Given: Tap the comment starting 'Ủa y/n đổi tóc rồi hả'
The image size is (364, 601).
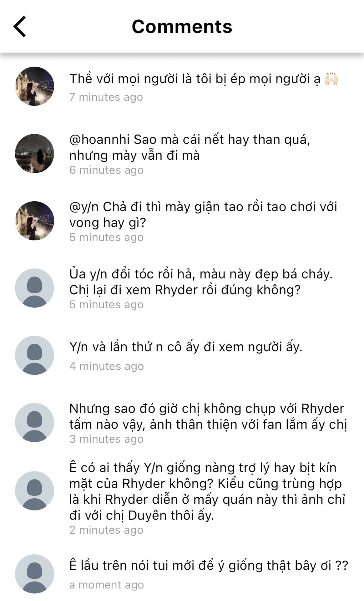Looking at the screenshot, I should 201,282.
